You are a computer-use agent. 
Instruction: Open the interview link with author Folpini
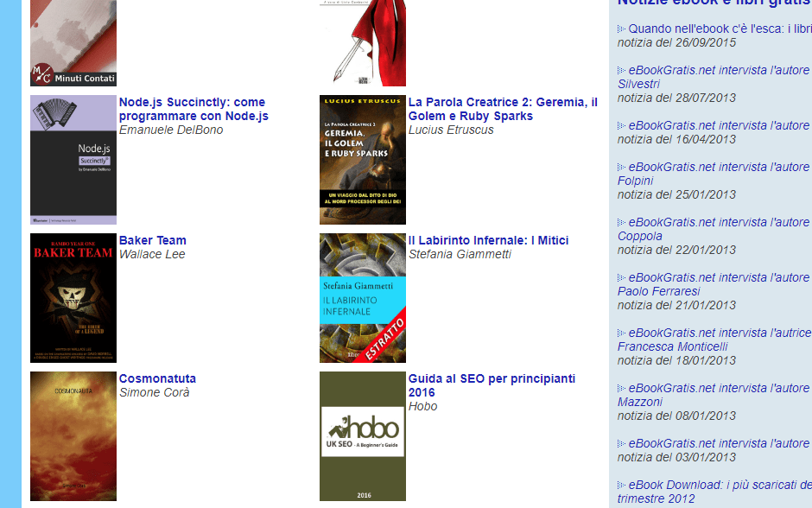point(714,174)
